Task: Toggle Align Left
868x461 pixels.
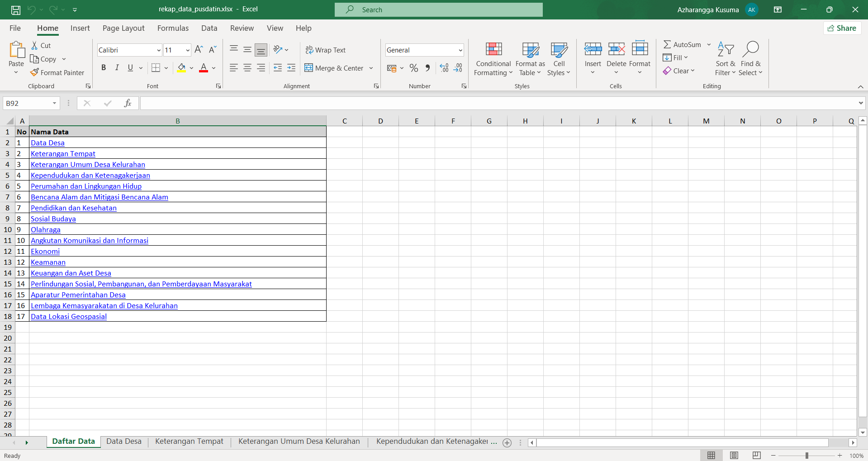Action: [x=234, y=68]
